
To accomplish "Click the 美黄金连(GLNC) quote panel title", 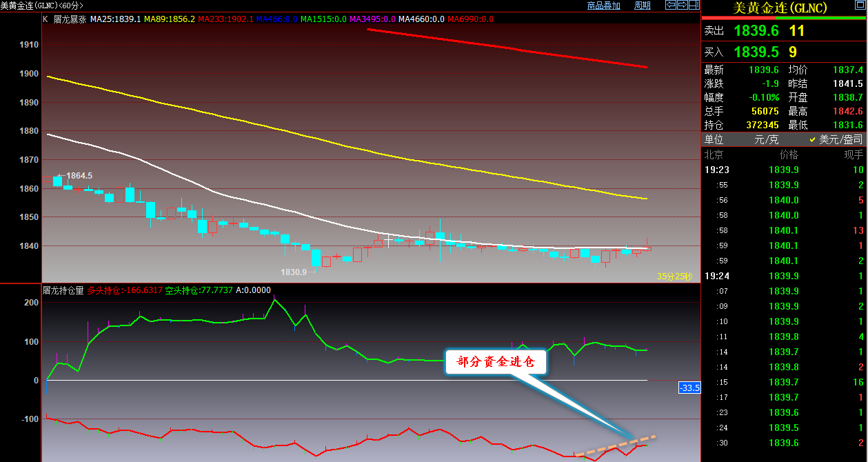I will tap(784, 8).
